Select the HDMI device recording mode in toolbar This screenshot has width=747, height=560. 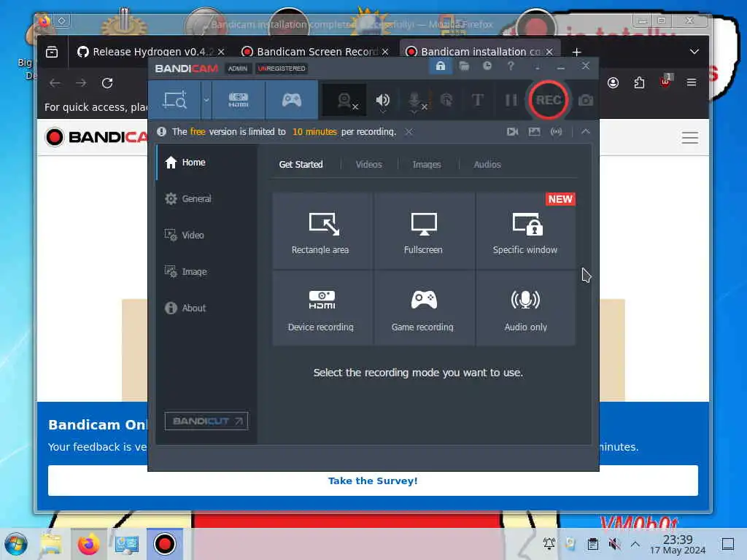(239, 100)
